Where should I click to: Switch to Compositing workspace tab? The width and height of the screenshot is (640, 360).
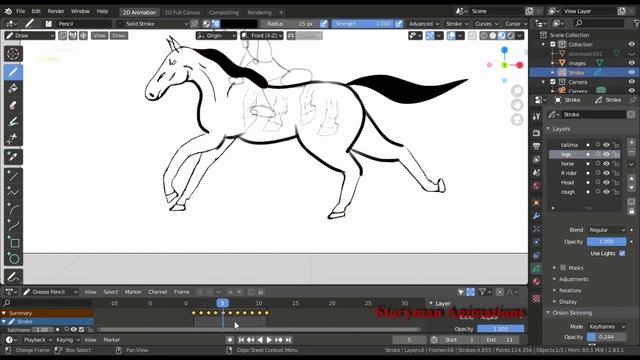pos(224,12)
